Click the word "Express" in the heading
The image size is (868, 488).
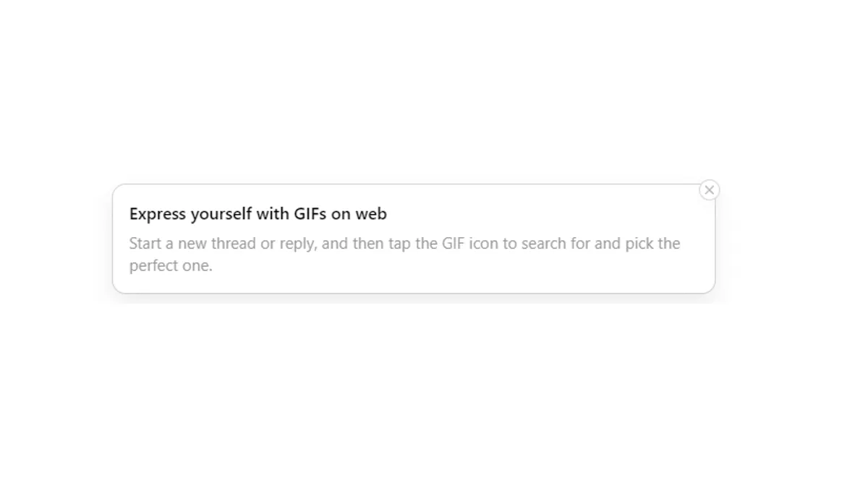click(x=158, y=214)
